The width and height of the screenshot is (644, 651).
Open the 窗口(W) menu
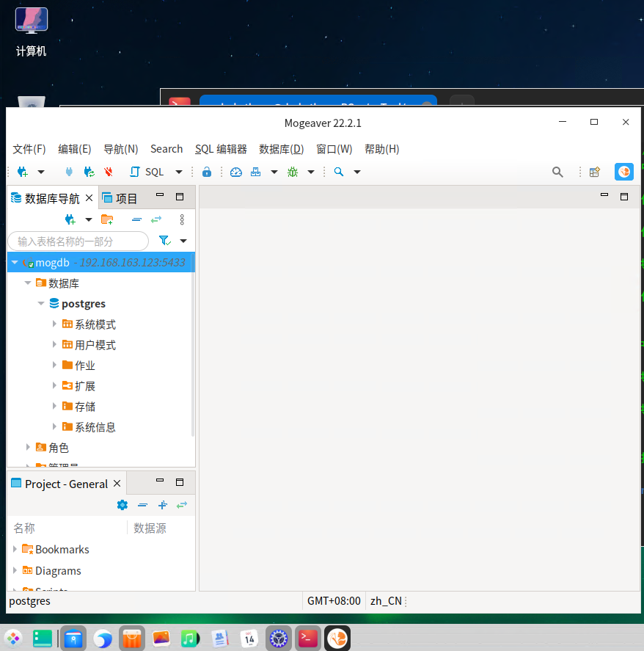coord(334,149)
